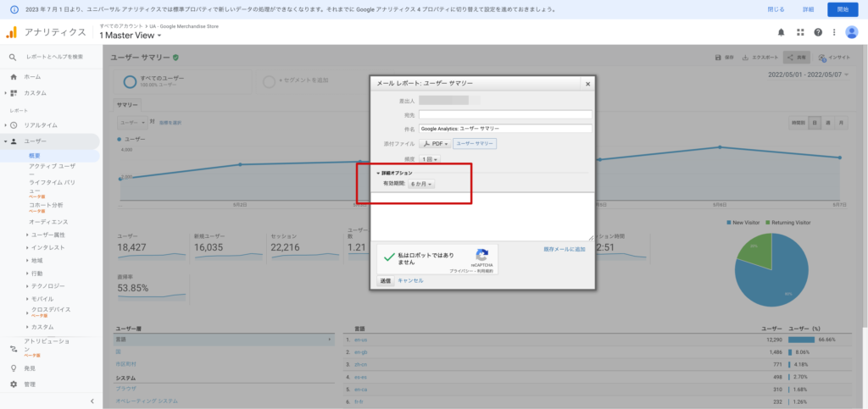This screenshot has width=868, height=409.
Task: Click the キャンセル link
Action: tap(410, 280)
